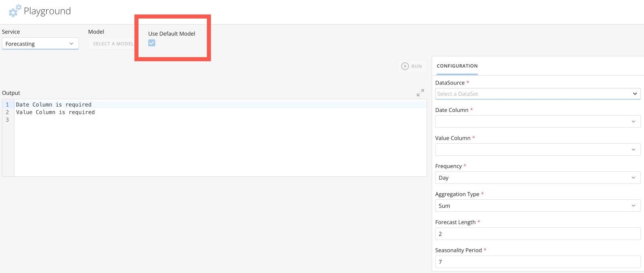This screenshot has width=644, height=273.
Task: Click the Use Default Model label
Action: tap(171, 34)
